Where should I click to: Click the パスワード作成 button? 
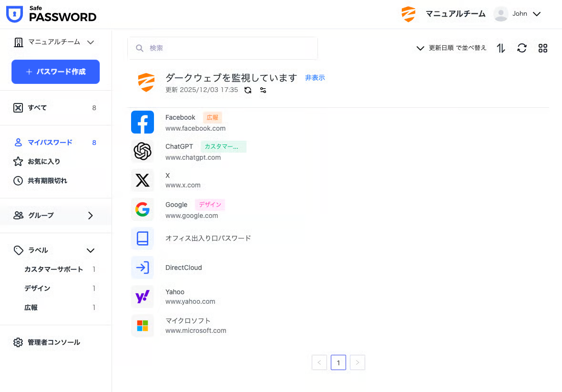tap(55, 72)
